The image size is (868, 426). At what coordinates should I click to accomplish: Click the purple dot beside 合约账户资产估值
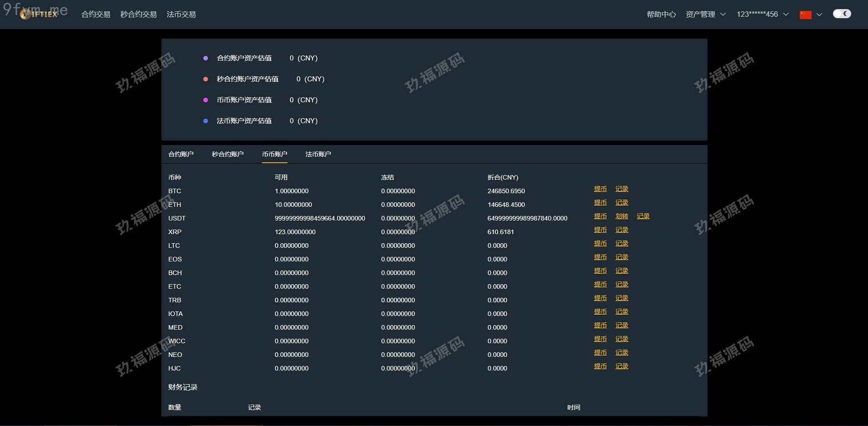206,58
